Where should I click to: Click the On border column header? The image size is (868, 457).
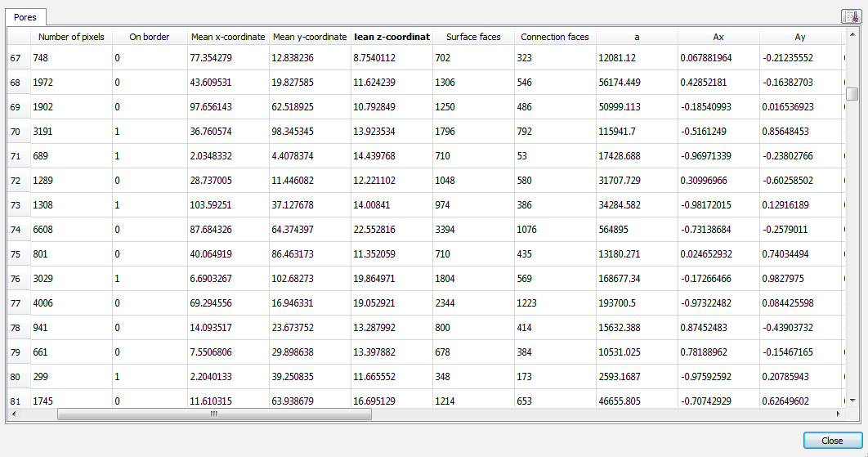click(150, 37)
